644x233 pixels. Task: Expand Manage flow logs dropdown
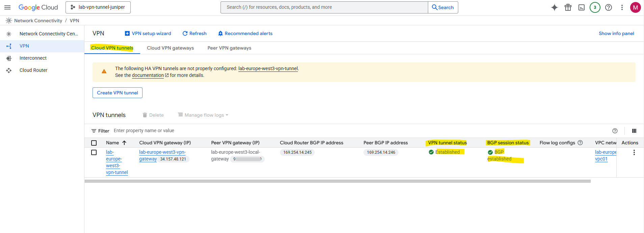pos(203,115)
